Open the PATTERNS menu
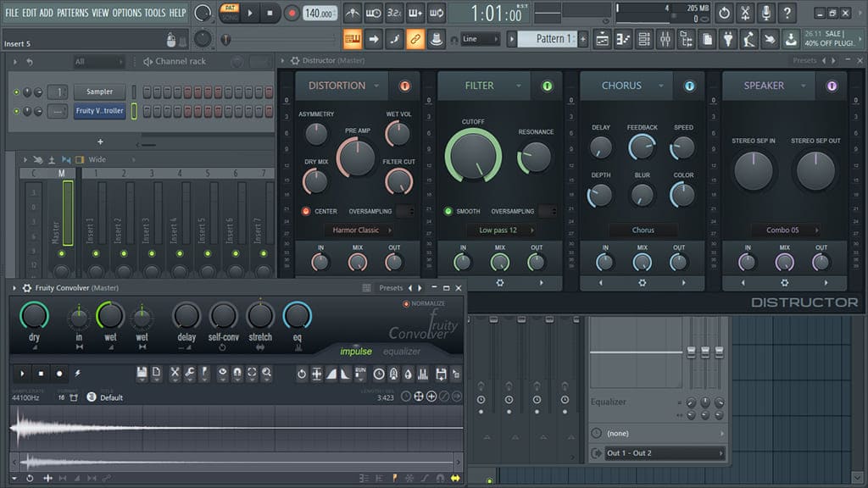868x488 pixels. (72, 13)
